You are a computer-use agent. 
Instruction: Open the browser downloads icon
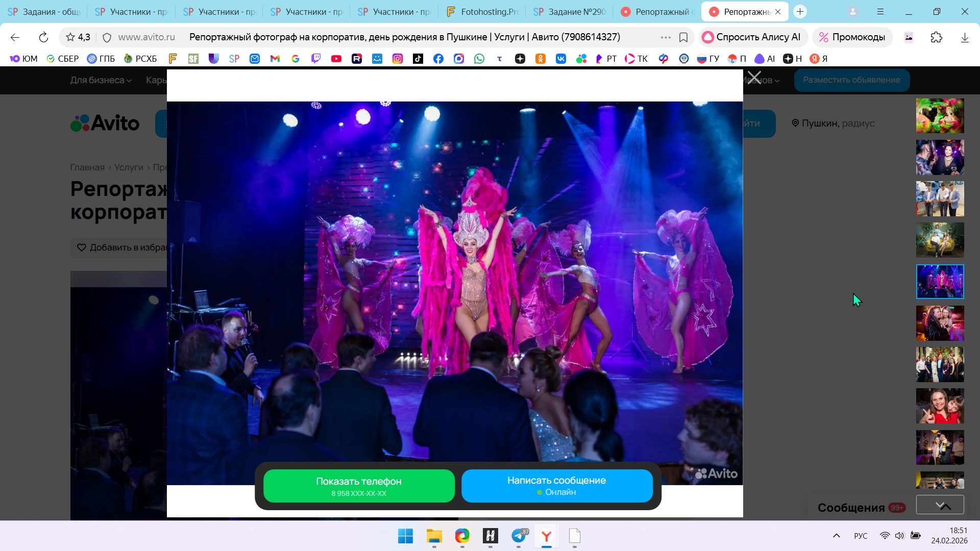[964, 37]
